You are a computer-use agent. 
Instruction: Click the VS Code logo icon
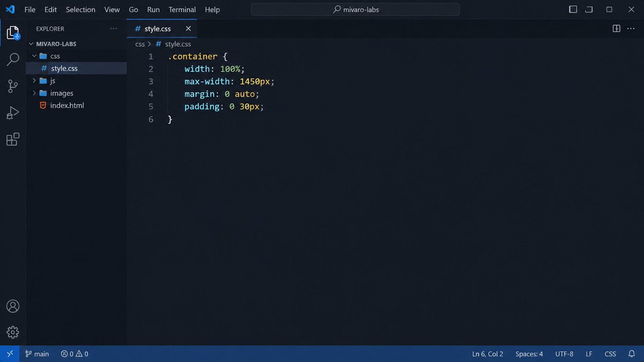tap(10, 10)
